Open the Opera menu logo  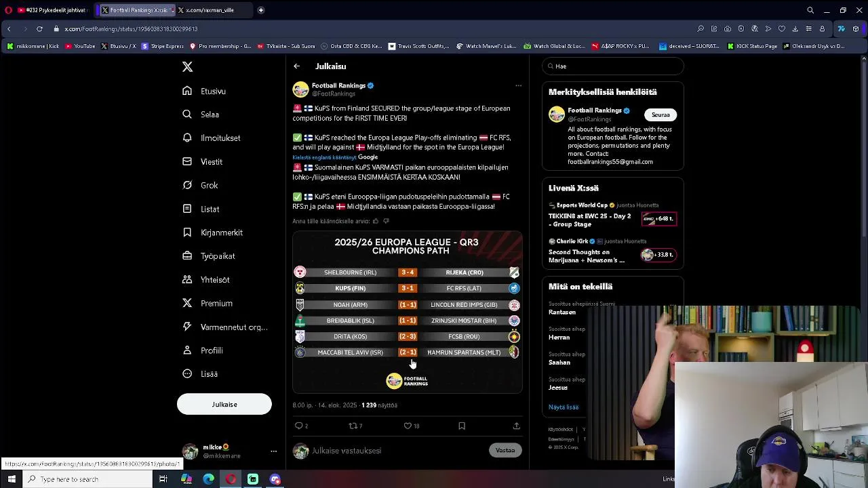(x=9, y=10)
